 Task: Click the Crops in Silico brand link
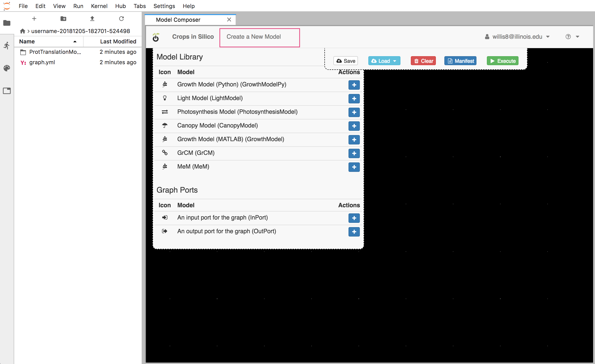pyautogui.click(x=193, y=37)
